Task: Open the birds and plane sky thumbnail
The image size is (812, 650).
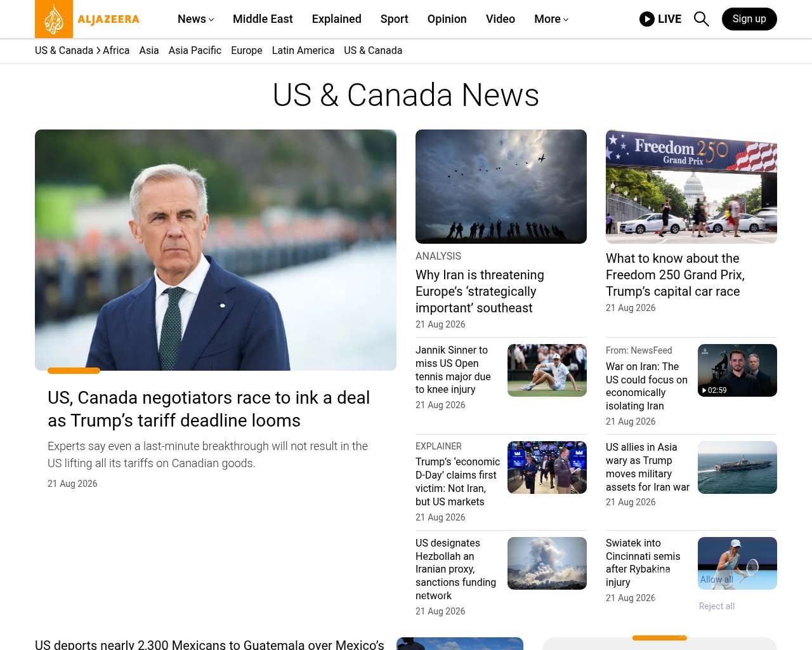Action: [x=501, y=187]
